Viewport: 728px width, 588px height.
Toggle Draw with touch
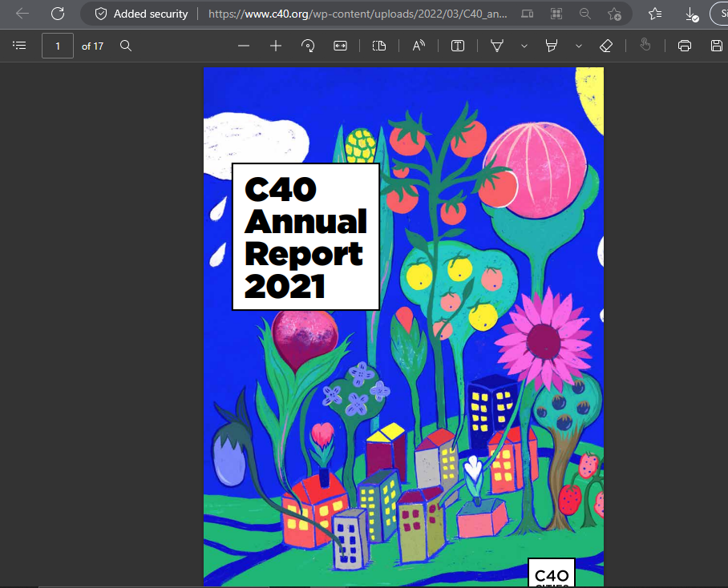[x=645, y=45]
